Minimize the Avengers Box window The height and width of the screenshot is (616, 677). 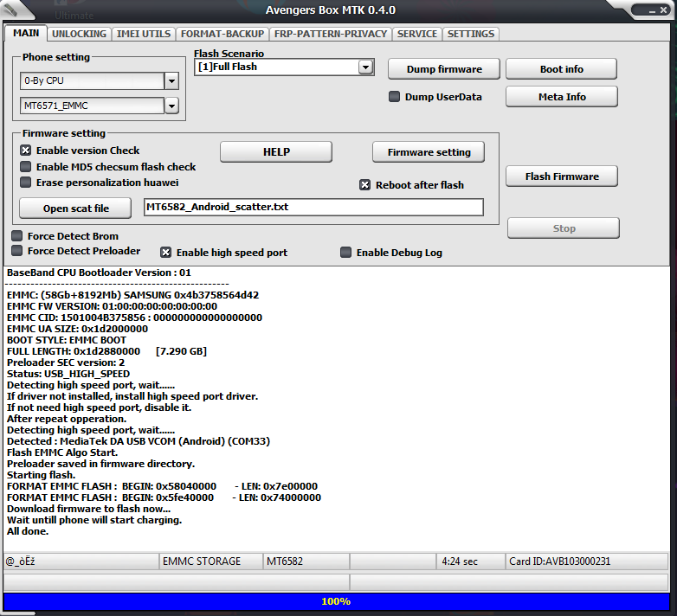point(652,10)
